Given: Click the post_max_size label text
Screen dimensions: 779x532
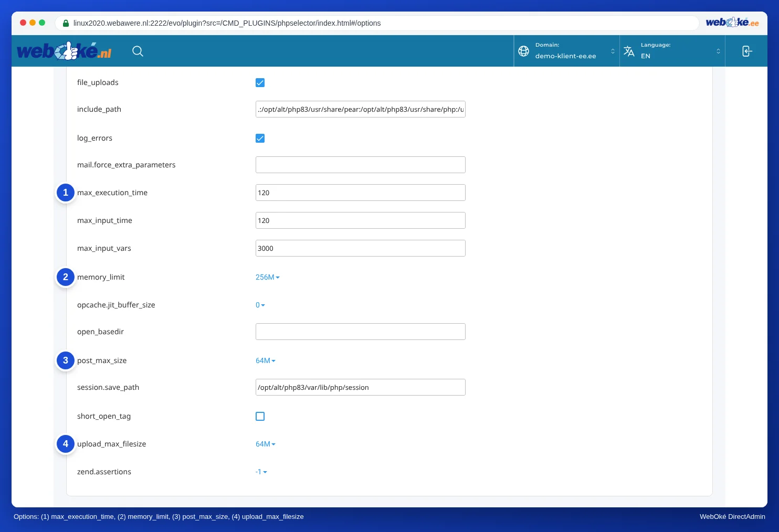Looking at the screenshot, I should [102, 360].
